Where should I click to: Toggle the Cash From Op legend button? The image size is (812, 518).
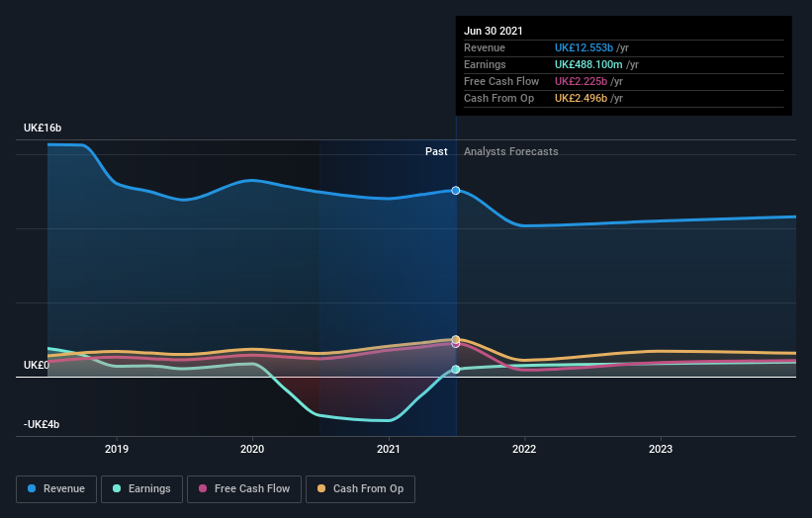pyautogui.click(x=360, y=489)
